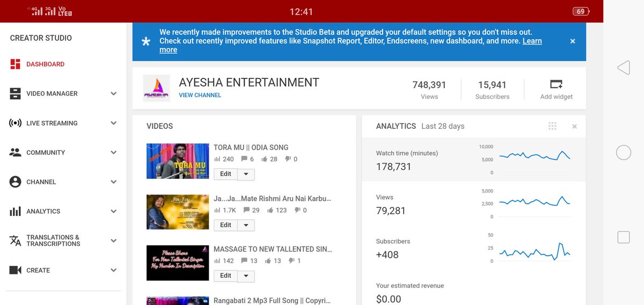The width and height of the screenshot is (644, 305).
Task: Tap the Android back navigation button
Action: [623, 68]
